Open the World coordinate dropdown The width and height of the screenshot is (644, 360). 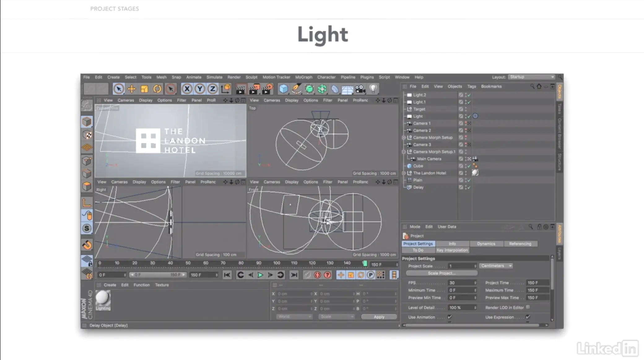coord(294,317)
